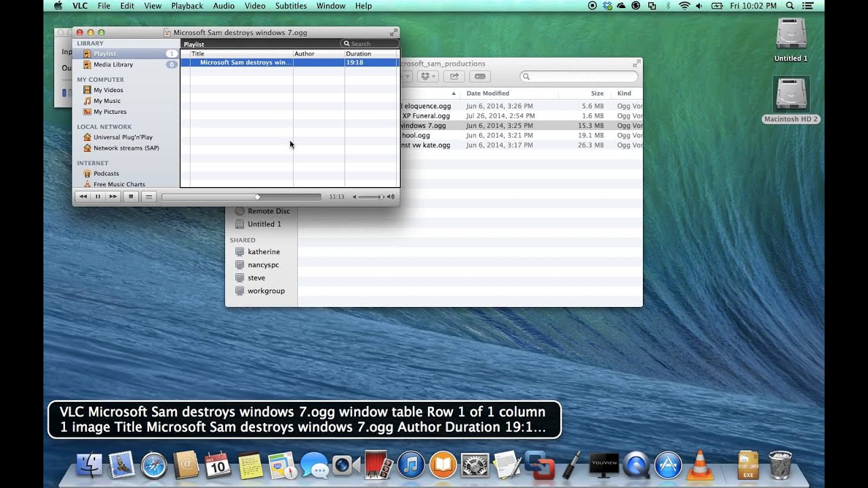
Task: Open System Preferences from the Dock
Action: 475,465
